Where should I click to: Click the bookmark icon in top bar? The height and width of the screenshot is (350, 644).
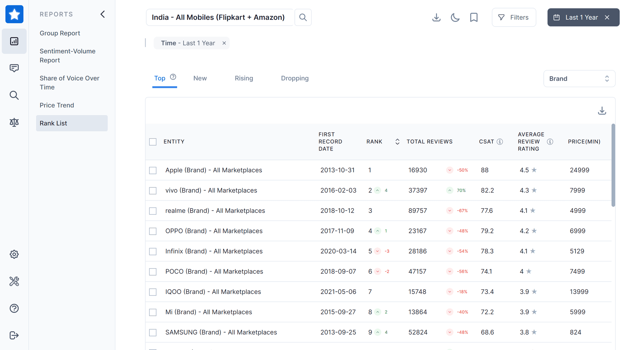click(x=474, y=17)
